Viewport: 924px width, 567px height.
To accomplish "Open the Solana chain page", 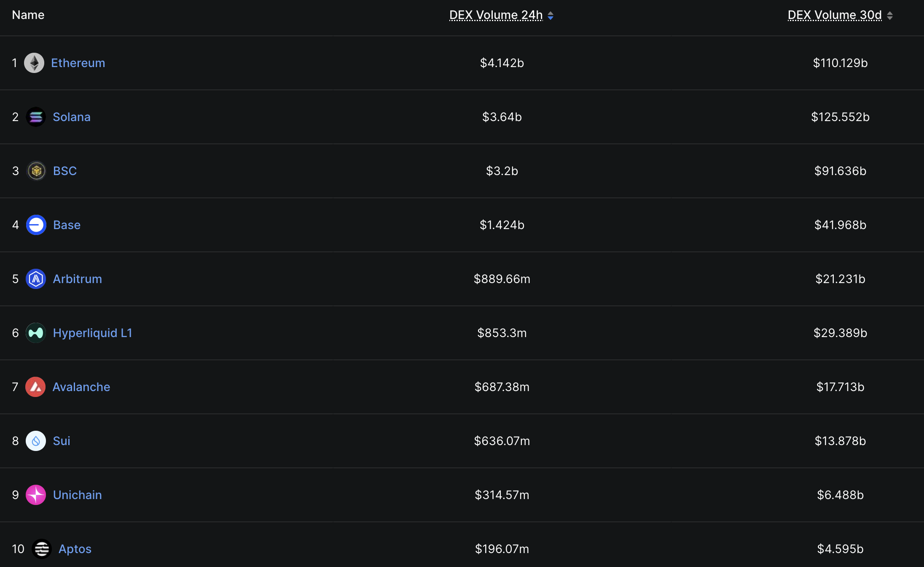I will point(72,117).
